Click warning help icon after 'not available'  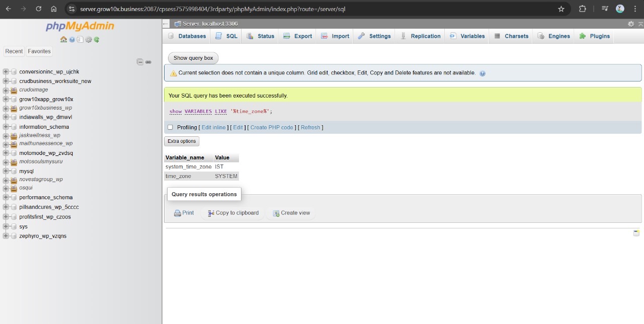(482, 73)
